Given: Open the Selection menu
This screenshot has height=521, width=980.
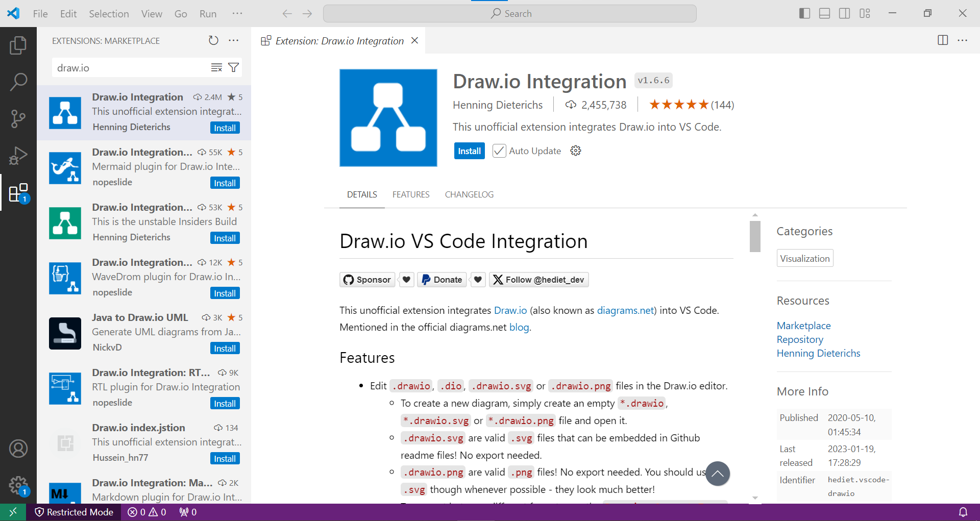Looking at the screenshot, I should [109, 14].
